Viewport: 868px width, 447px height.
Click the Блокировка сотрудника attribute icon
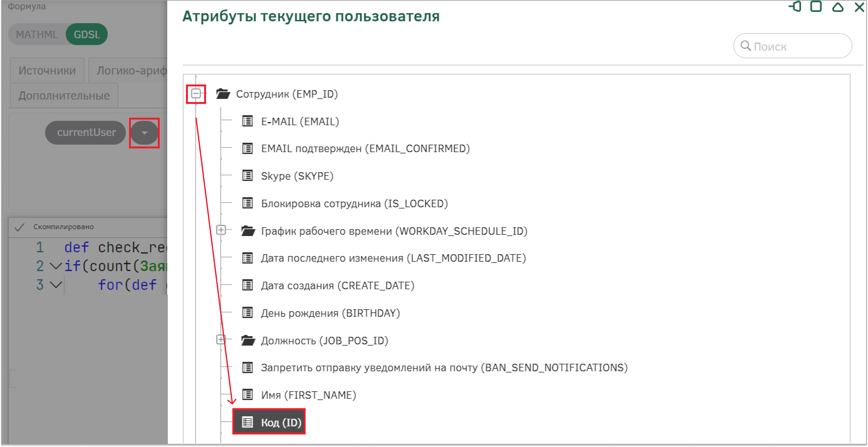click(x=247, y=203)
